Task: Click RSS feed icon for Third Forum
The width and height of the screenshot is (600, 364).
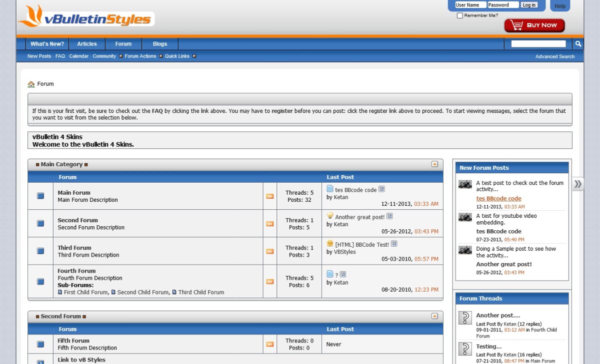Action: (270, 251)
